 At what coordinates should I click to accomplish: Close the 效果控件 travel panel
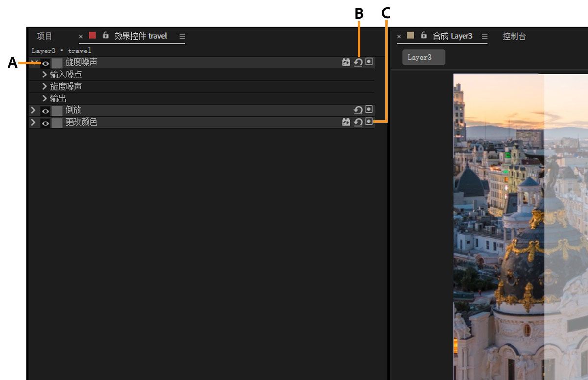click(81, 36)
